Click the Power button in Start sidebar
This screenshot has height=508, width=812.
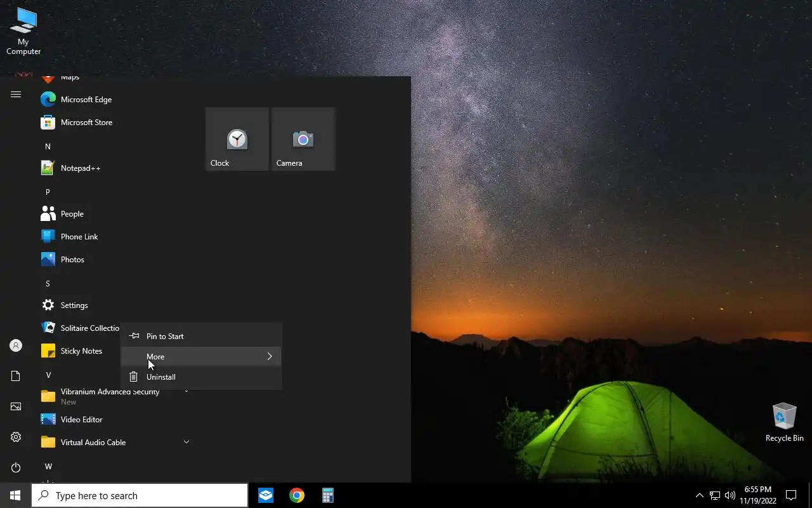pyautogui.click(x=16, y=467)
